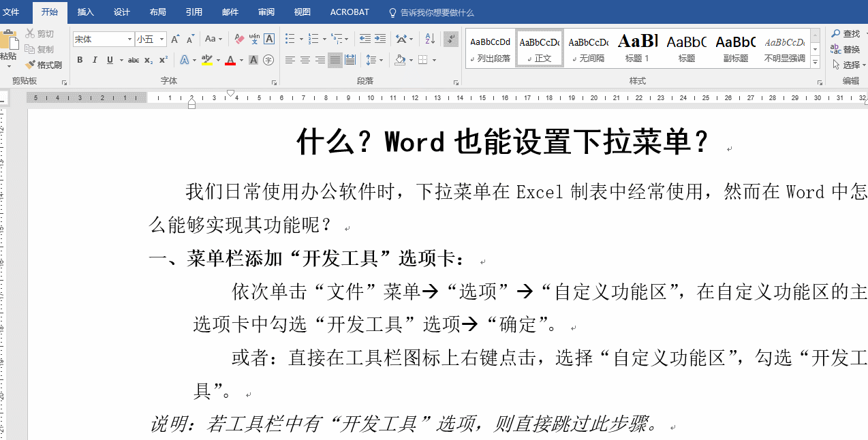Decrease font size with the smaller A icon
Viewport: 868px width, 440px height.
pos(190,39)
